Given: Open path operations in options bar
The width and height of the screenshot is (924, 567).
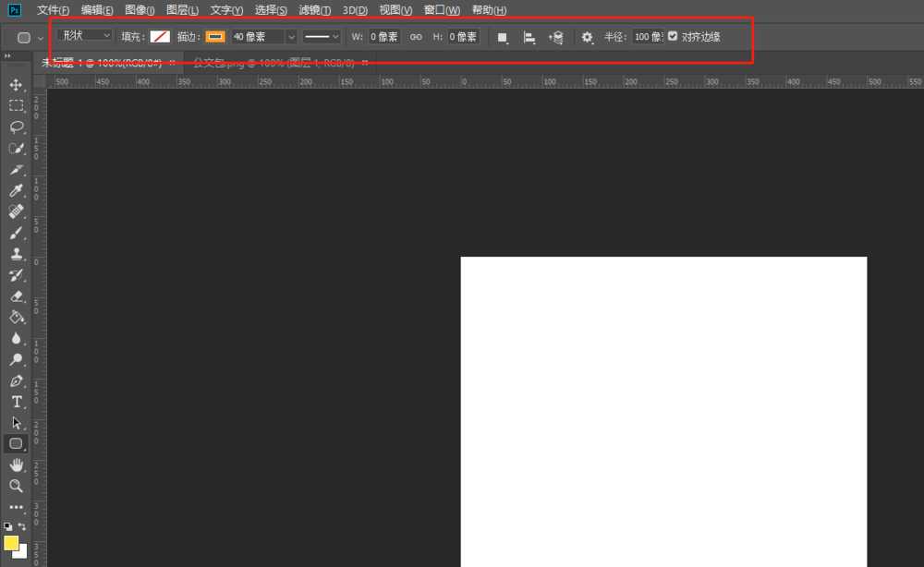Looking at the screenshot, I should point(503,37).
